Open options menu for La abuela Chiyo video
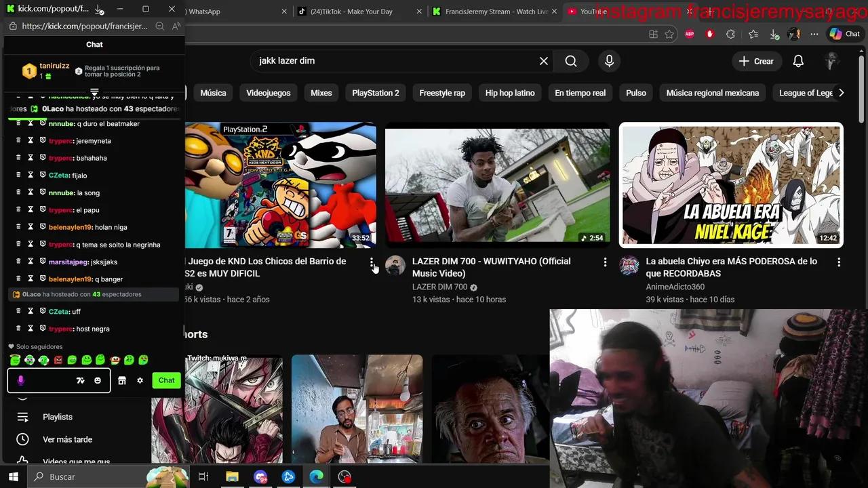This screenshot has height=488, width=868. coord(839,262)
